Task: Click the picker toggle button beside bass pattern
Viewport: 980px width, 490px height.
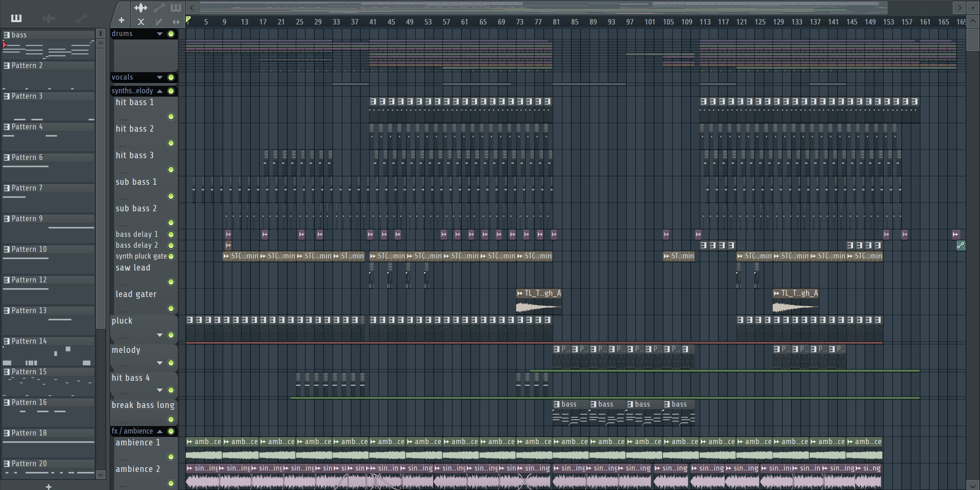Action: (100, 33)
